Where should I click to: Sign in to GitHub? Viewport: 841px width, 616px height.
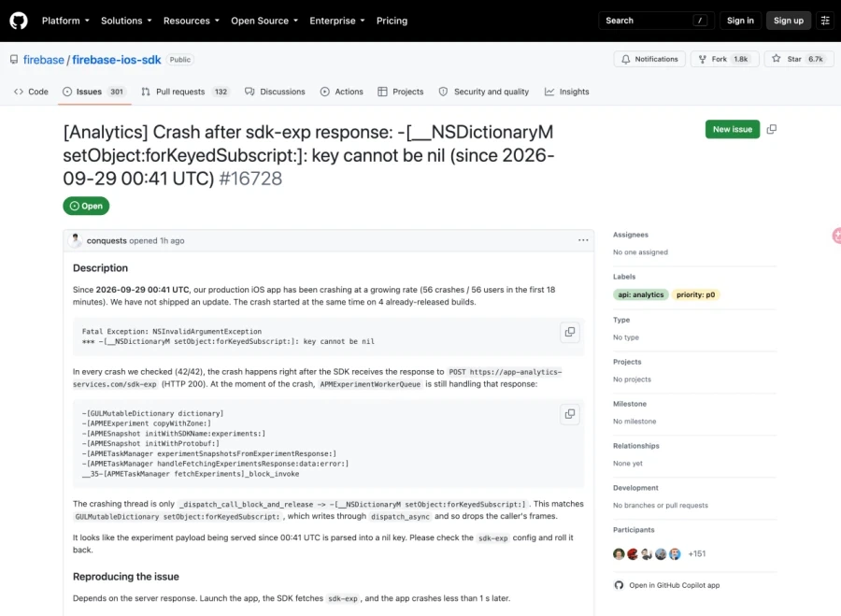pos(740,21)
